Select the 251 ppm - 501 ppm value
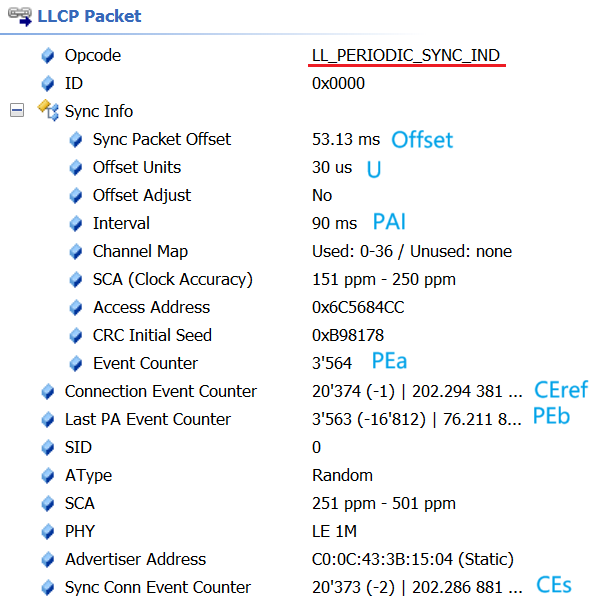606x597 pixels. click(384, 503)
